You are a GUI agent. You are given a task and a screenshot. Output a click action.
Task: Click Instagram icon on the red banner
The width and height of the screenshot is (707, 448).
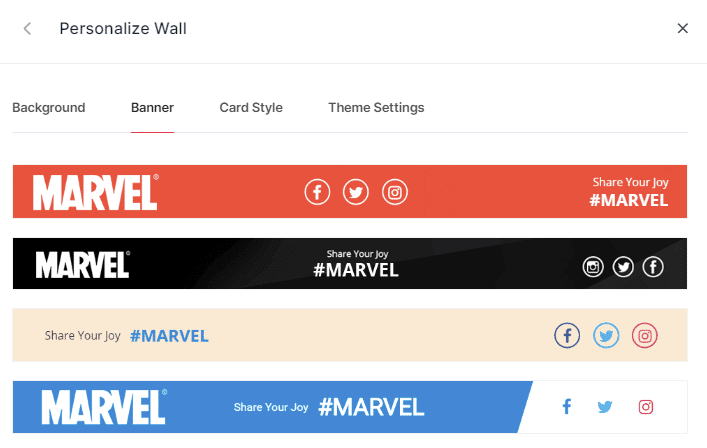pyautogui.click(x=395, y=192)
